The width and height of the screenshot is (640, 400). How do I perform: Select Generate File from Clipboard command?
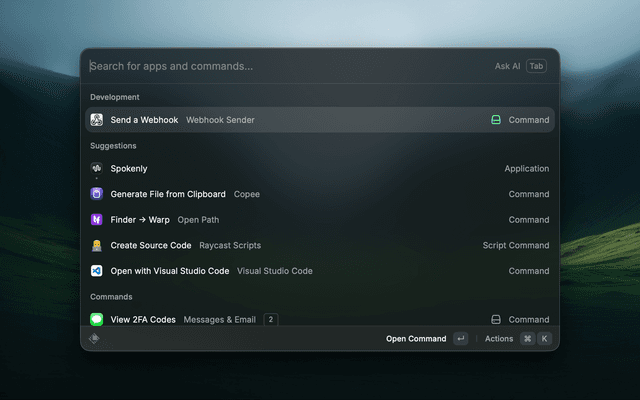point(320,194)
